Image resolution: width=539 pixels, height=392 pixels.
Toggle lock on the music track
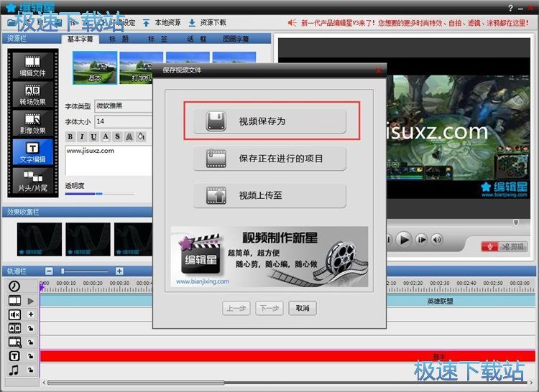coord(31,370)
